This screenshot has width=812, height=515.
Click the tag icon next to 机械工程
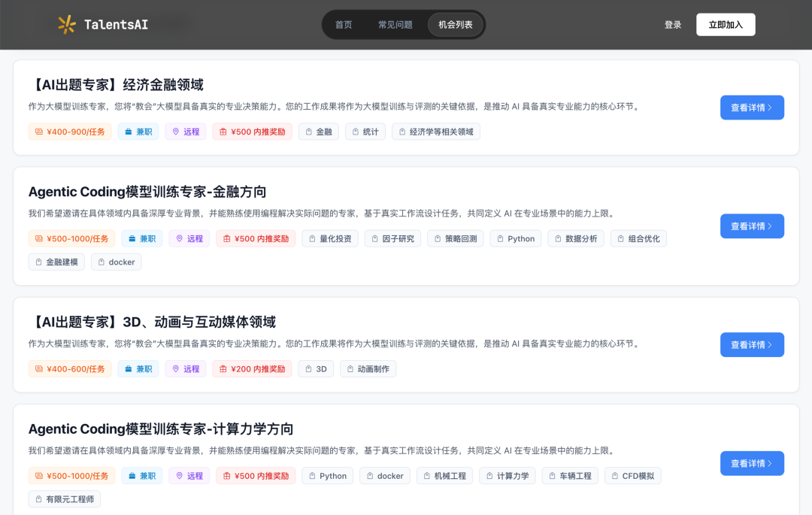click(427, 476)
